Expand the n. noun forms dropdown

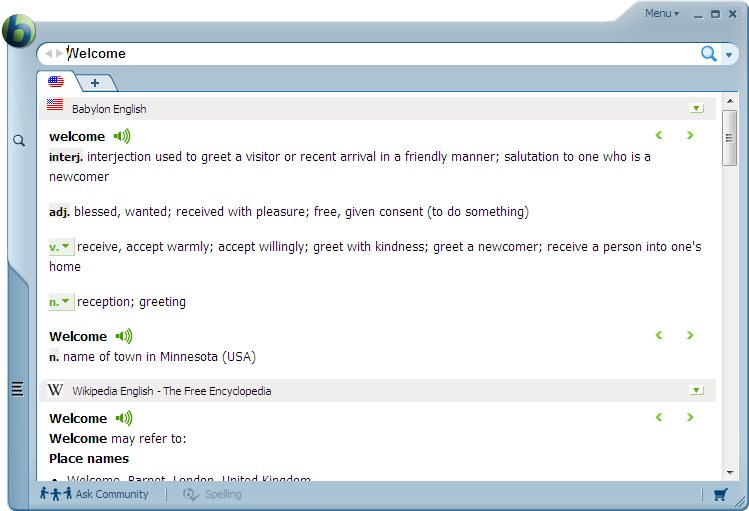[x=61, y=302]
